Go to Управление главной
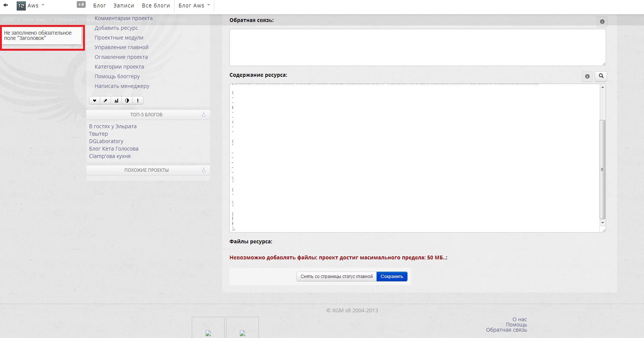This screenshot has height=338, width=644. tap(121, 47)
